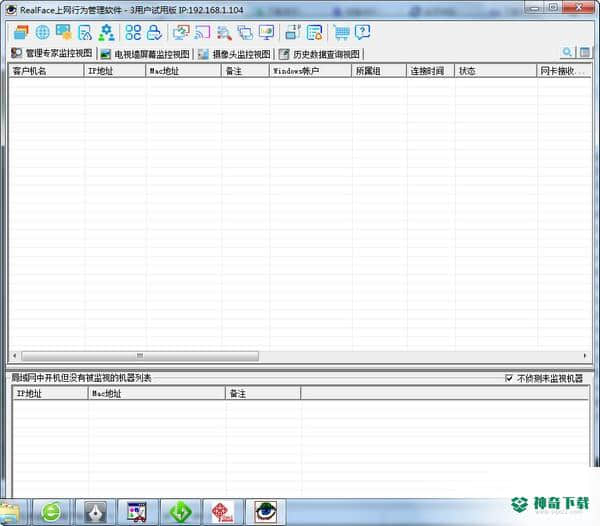The width and height of the screenshot is (600, 526).
Task: Click the device transfer toolbar icon
Action: [x=293, y=33]
